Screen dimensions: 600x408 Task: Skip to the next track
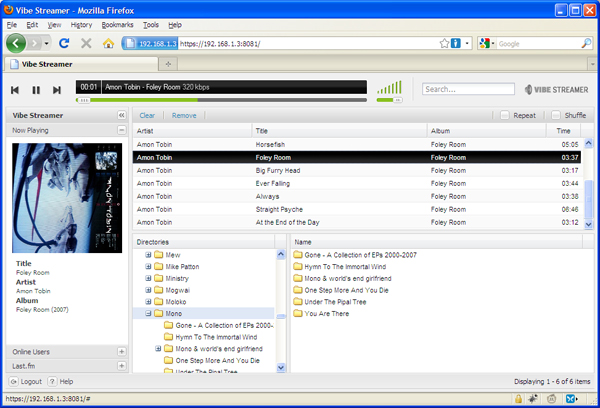(57, 90)
